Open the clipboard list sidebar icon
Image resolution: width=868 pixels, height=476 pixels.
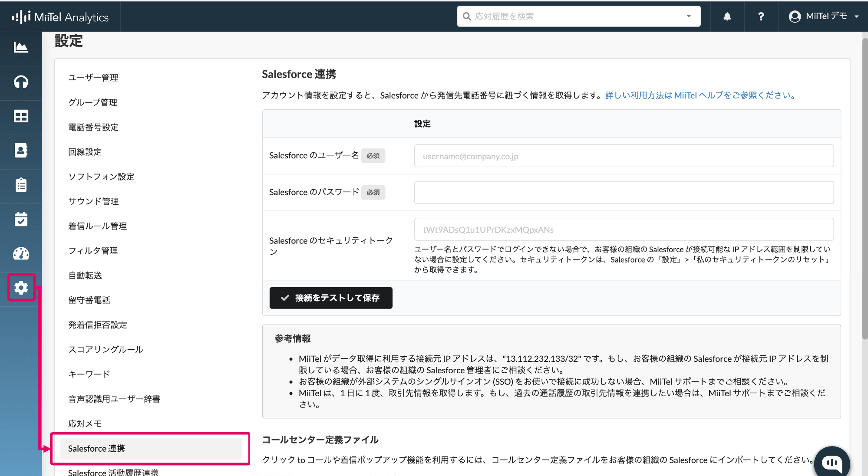pos(21,185)
